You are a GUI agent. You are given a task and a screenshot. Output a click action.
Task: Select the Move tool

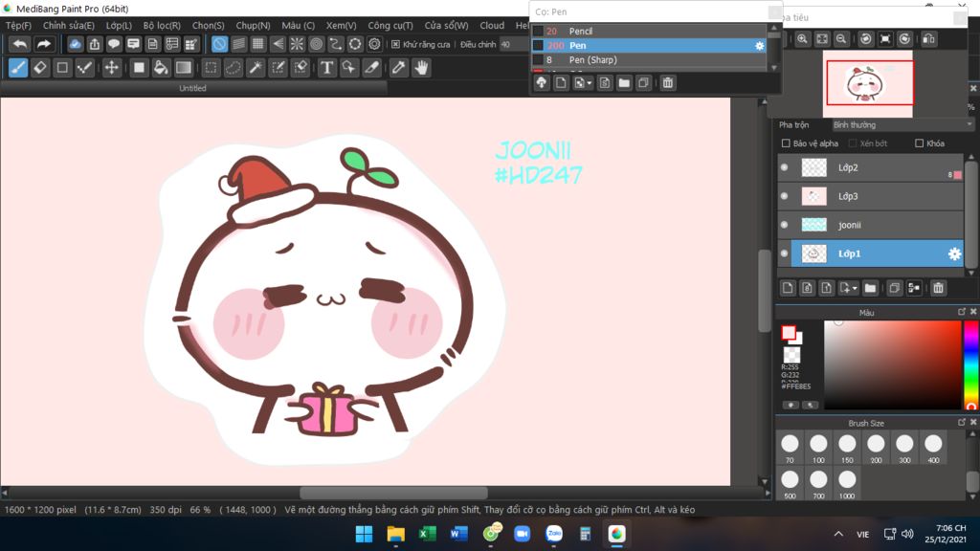tap(111, 68)
